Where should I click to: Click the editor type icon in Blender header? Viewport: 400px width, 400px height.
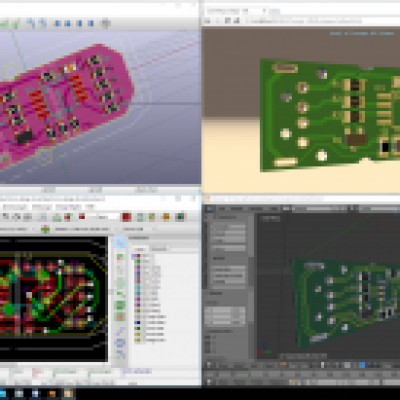[209, 209]
